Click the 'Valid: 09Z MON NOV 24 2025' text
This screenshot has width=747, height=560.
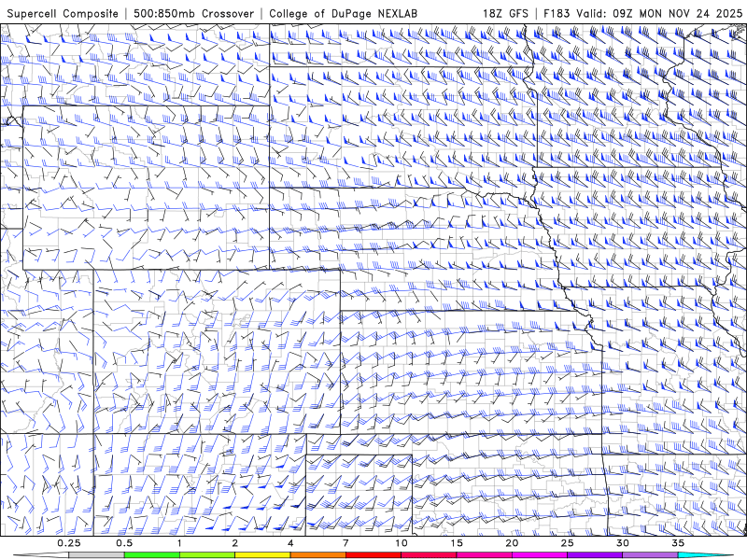[659, 13]
